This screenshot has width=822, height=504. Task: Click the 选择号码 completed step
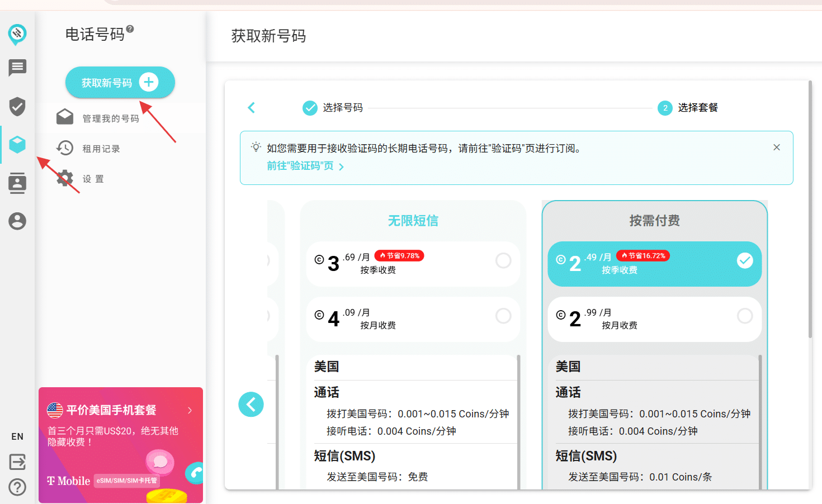333,108
